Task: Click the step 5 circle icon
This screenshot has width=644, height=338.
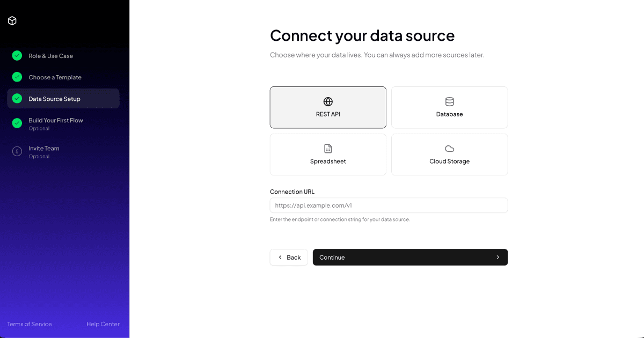Action: tap(17, 151)
